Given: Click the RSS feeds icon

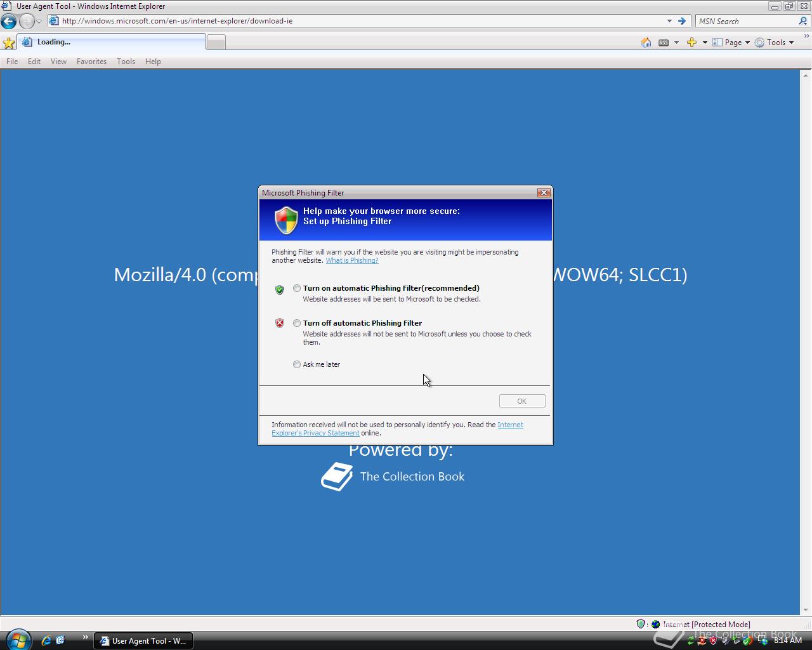Looking at the screenshot, I should click(664, 43).
